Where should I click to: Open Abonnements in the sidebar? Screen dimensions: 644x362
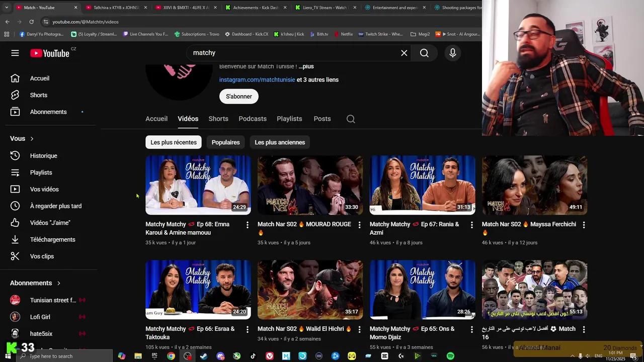pyautogui.click(x=49, y=112)
